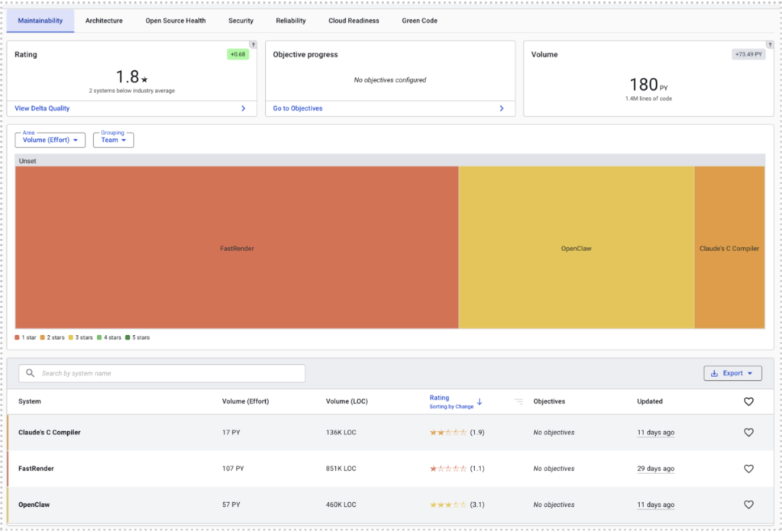The image size is (782, 532).
Task: Follow the Go to Objectives link
Action: (x=298, y=108)
